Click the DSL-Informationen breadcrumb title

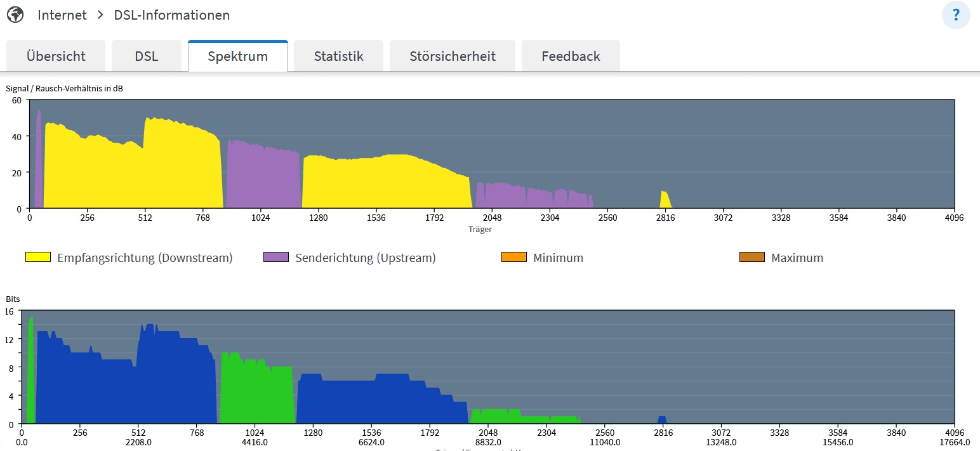(x=172, y=15)
